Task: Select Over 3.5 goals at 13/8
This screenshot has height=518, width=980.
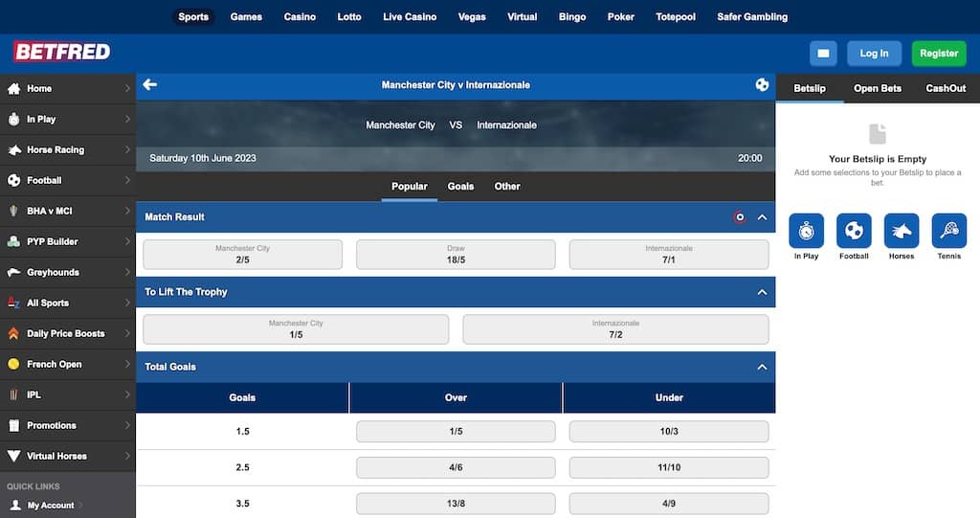Action: 456,504
